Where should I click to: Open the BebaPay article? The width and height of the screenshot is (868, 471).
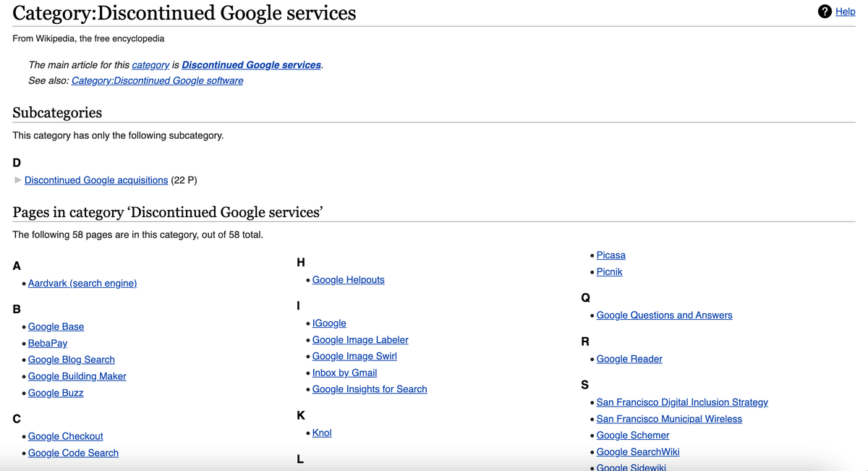click(x=48, y=343)
